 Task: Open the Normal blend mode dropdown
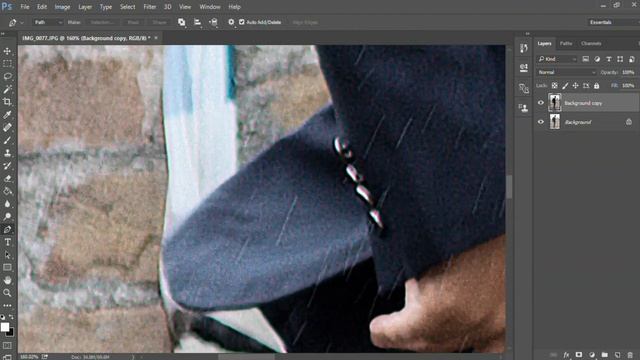click(x=566, y=72)
